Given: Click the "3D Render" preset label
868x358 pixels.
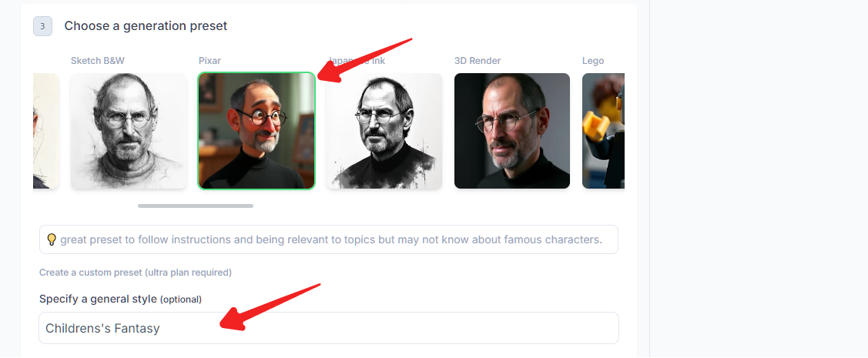Looking at the screenshot, I should [478, 61].
